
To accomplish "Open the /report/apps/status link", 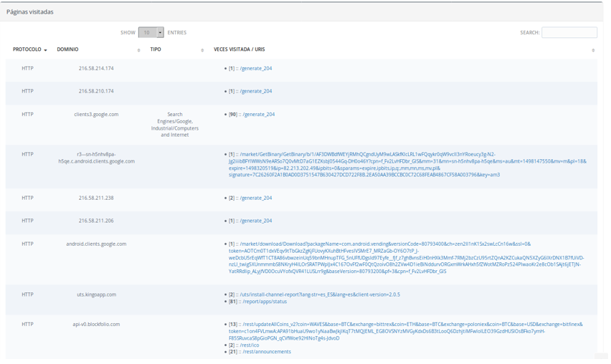I will 265,302.
